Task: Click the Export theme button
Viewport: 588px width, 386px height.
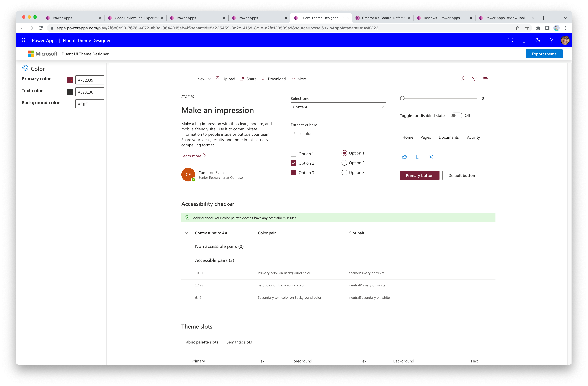Action: point(544,54)
